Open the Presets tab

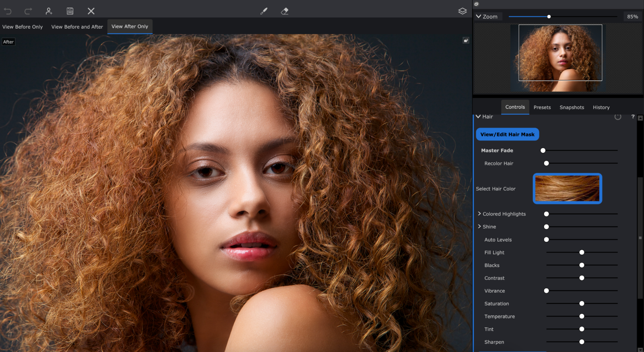click(542, 107)
